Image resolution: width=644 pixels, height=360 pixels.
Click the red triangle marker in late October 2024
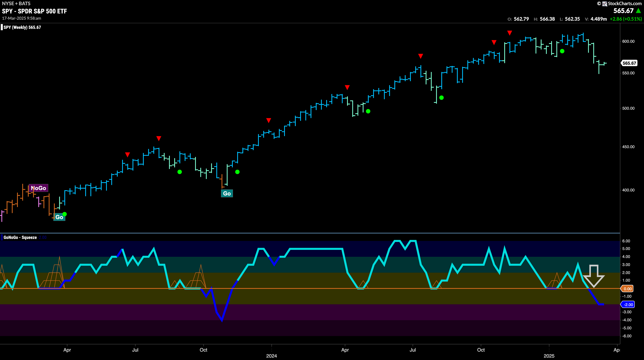494,42
